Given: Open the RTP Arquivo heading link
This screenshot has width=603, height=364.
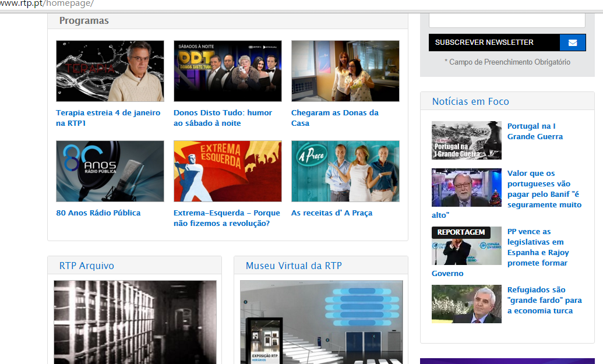Looking at the screenshot, I should pos(87,266).
